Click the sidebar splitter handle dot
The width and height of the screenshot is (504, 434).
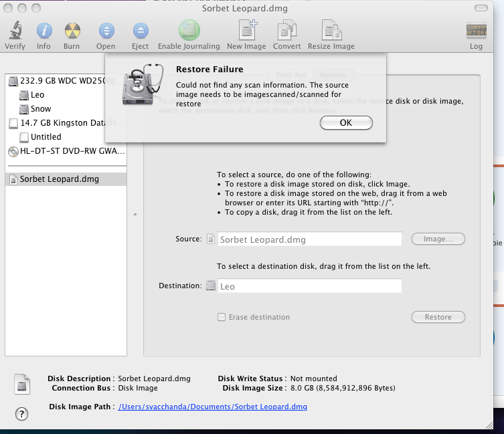(x=135, y=215)
